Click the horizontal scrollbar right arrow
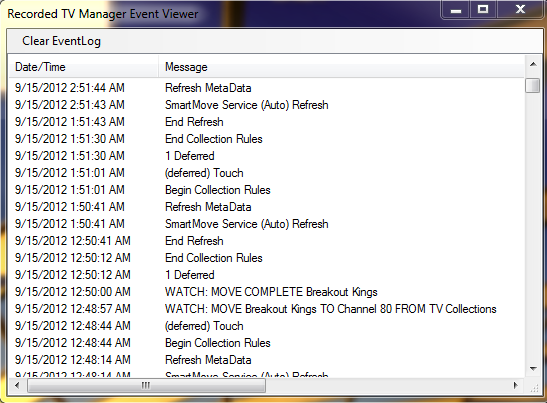The height and width of the screenshot is (403, 547). click(x=516, y=385)
